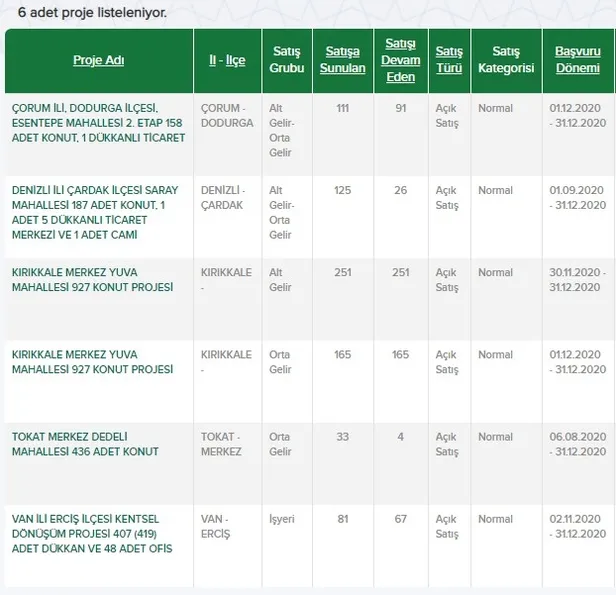Screen dimensions: 616x595
Task: Click the '6 adet proje listeleniyor' text
Action: [x=92, y=13]
